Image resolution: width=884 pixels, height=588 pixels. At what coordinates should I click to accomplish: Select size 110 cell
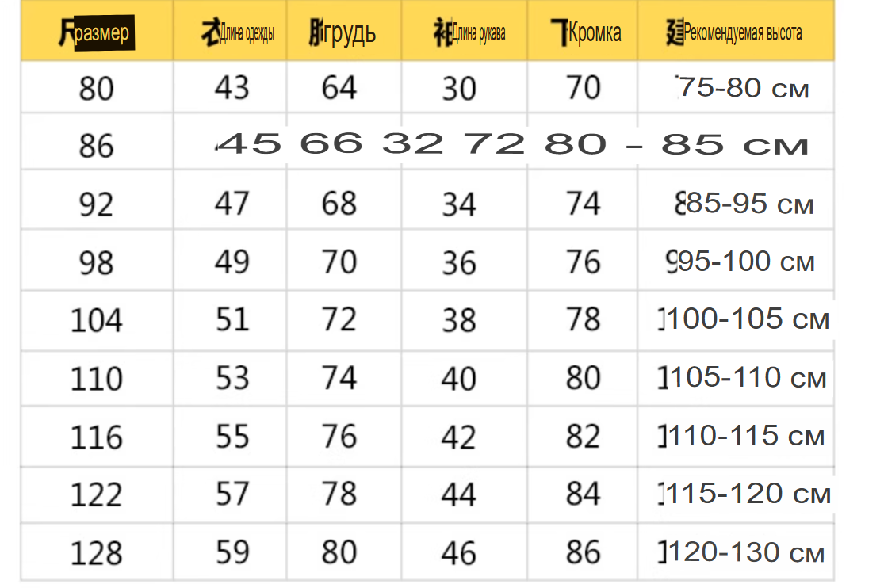coord(97,378)
